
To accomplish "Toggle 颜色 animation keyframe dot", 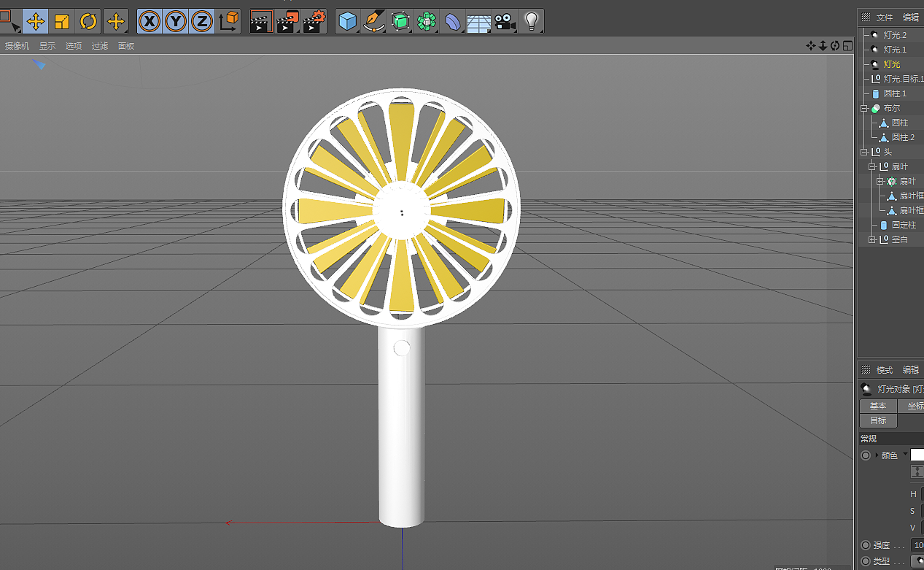I will (866, 455).
